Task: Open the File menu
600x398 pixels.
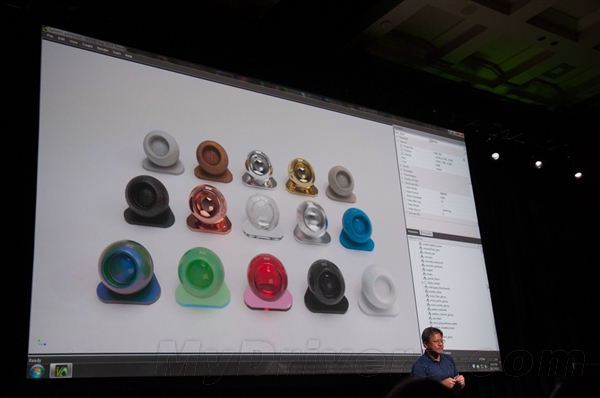Action: 50,36
